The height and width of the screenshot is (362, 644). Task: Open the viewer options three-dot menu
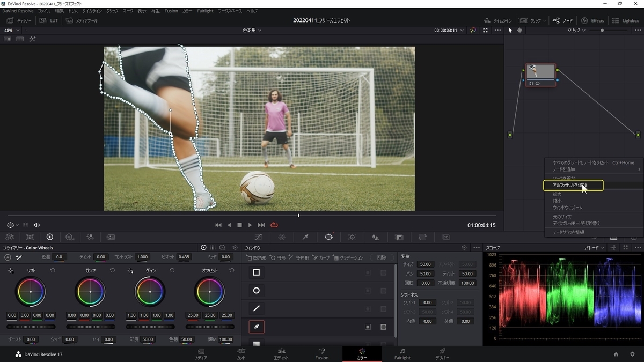click(x=498, y=30)
